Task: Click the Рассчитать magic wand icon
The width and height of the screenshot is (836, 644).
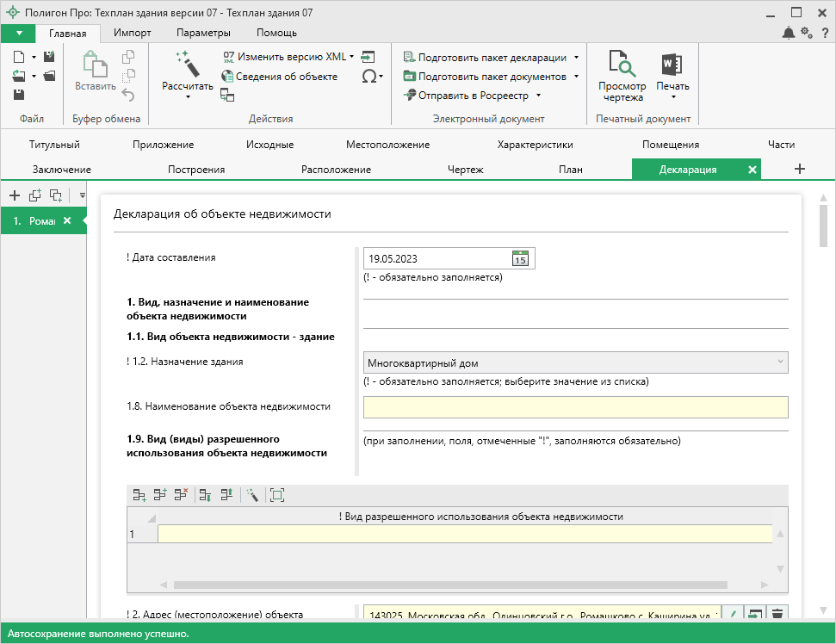Action: click(x=187, y=63)
